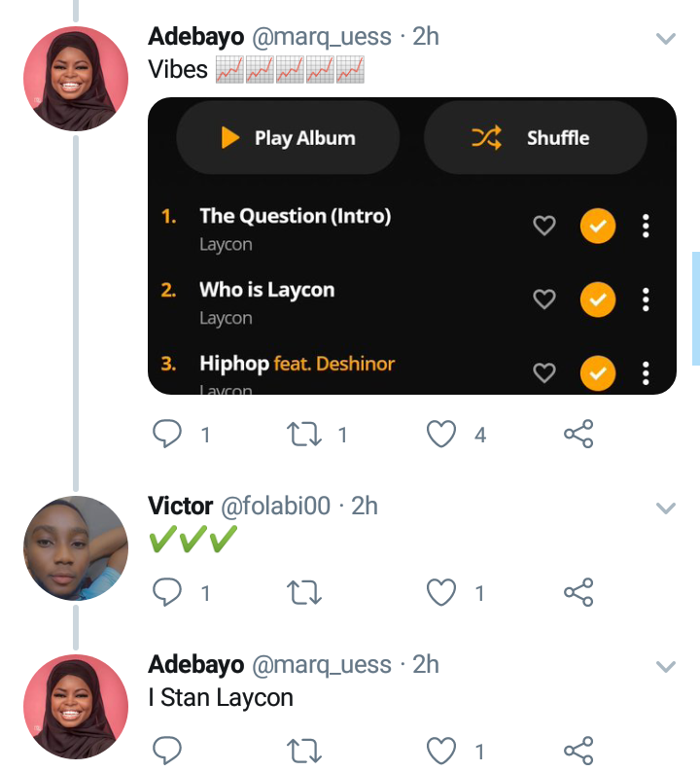Open options chevron on Victor's tweet
Viewport: 700px width, 771px height.
(x=666, y=508)
